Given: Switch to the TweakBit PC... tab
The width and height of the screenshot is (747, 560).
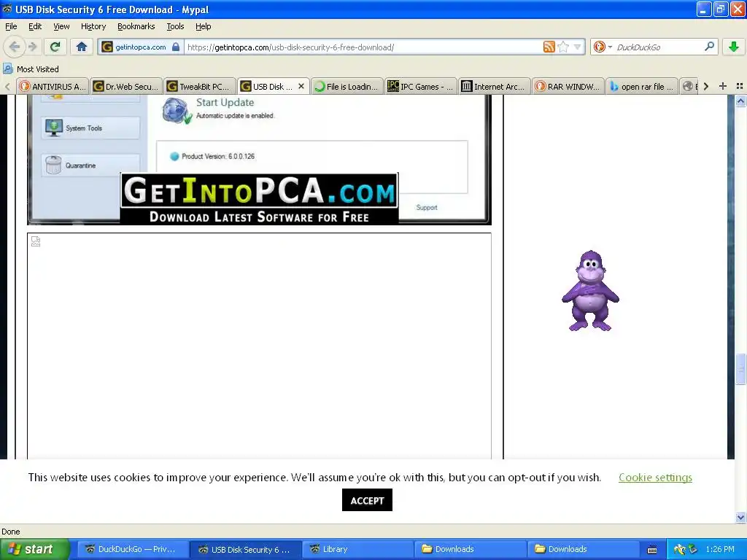Looking at the screenshot, I should tap(200, 86).
